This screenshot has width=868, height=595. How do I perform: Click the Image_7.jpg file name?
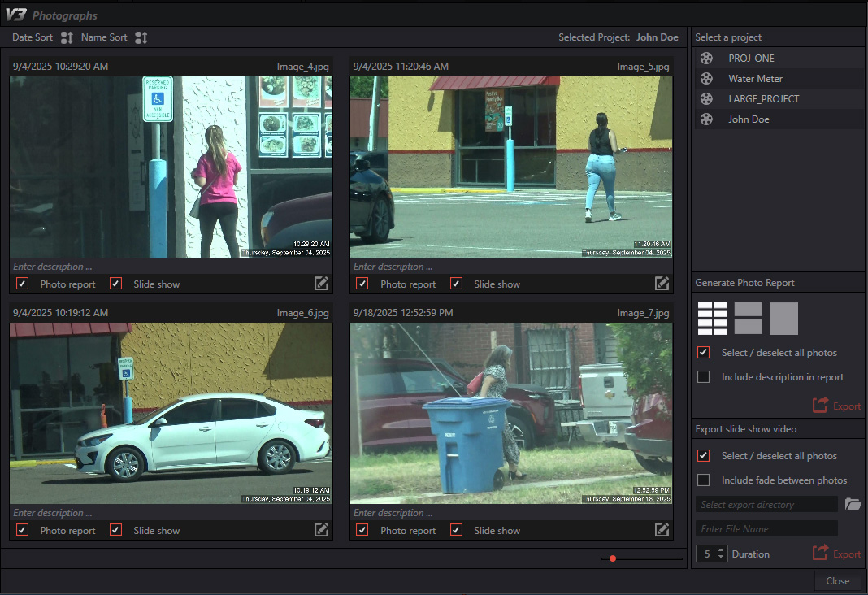tap(643, 313)
